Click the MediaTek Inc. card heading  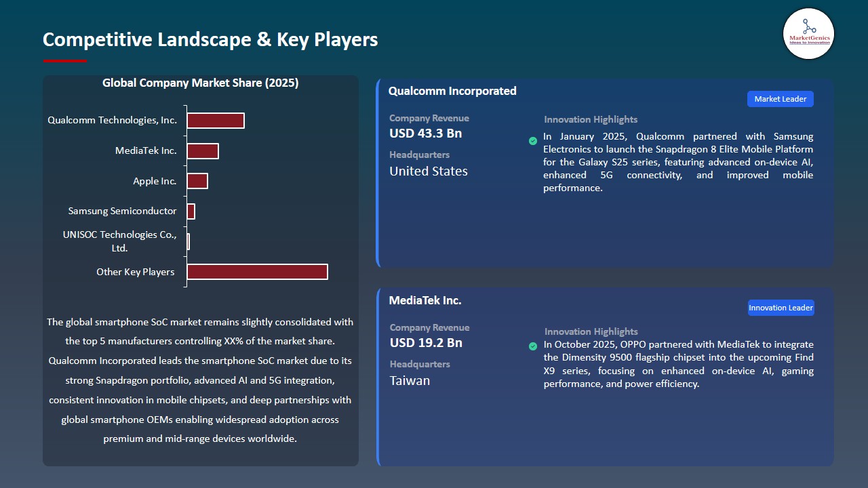coord(425,300)
